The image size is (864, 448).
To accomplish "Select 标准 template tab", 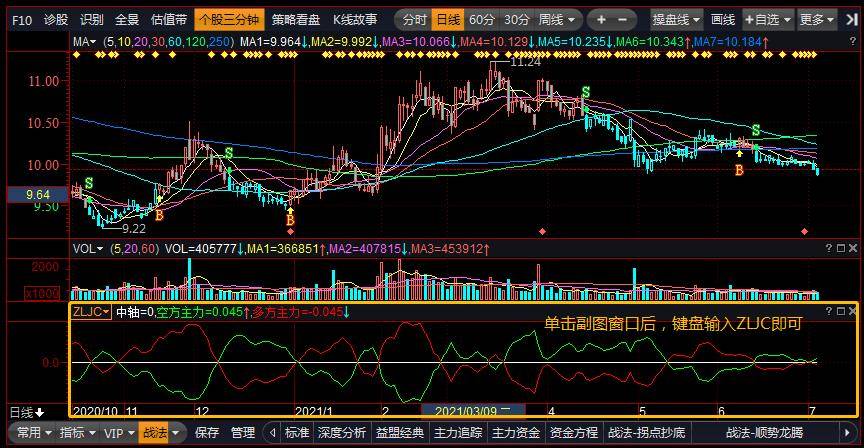I will coord(296,433).
